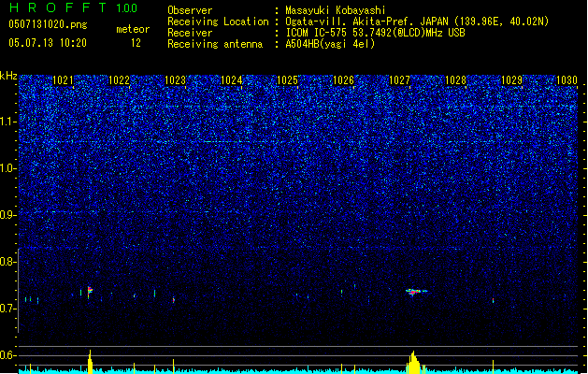The image size is (588, 374).
Task: Click the long meteor echo near 1027
Action: click(416, 292)
